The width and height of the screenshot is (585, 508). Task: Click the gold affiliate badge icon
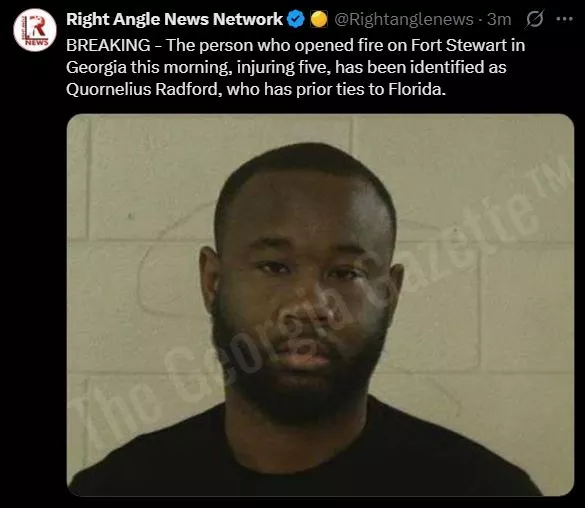point(319,19)
